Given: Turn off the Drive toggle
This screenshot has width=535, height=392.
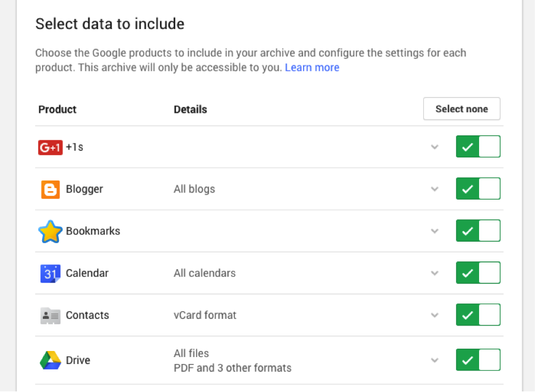Looking at the screenshot, I should (x=478, y=360).
